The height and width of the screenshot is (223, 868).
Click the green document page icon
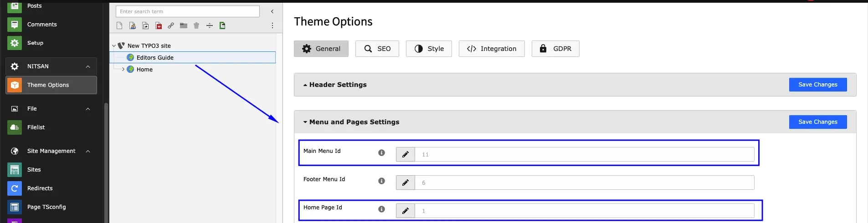(222, 25)
